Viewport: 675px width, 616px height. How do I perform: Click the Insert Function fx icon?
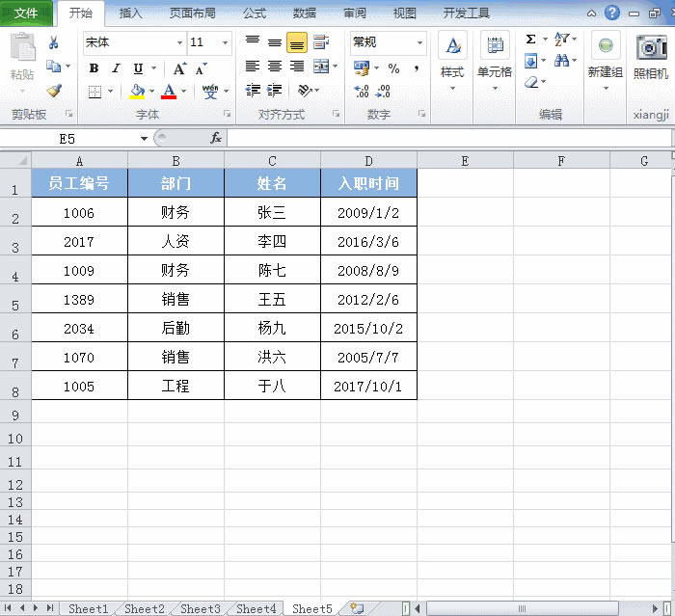coord(216,139)
